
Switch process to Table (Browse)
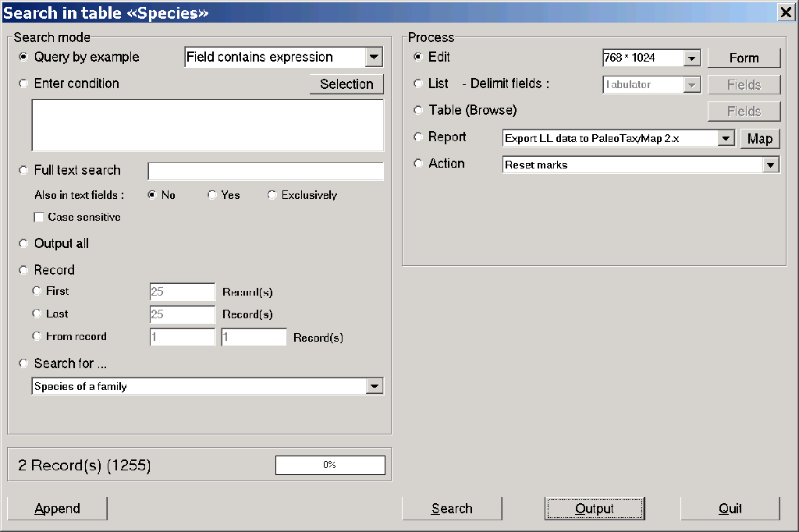pyautogui.click(x=419, y=110)
